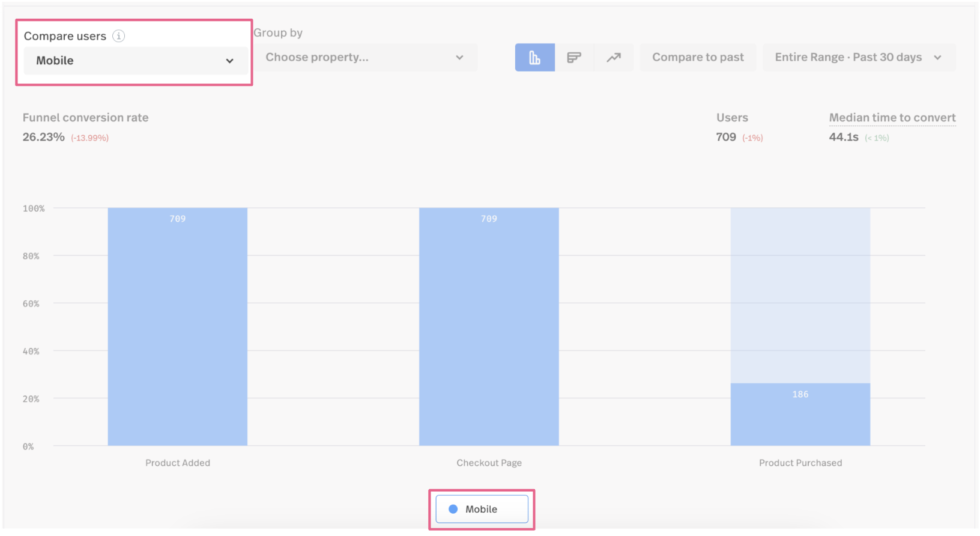Select the Product Purchased bar showing 186

800,415
